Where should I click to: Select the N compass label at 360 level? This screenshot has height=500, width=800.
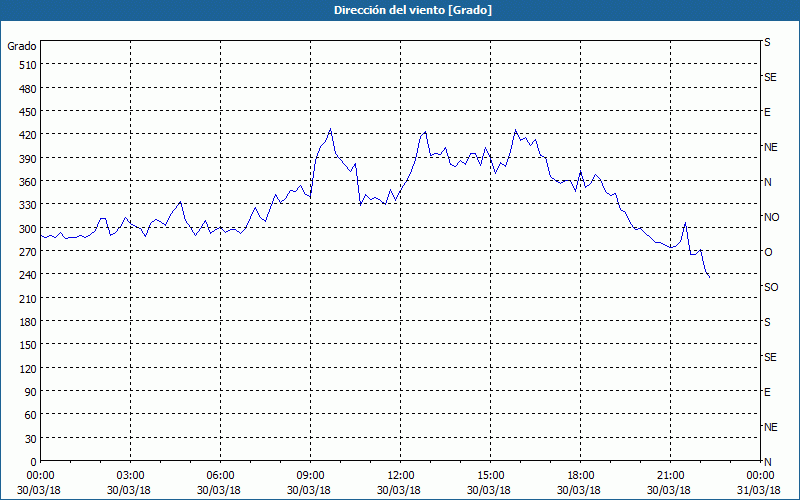(768, 182)
